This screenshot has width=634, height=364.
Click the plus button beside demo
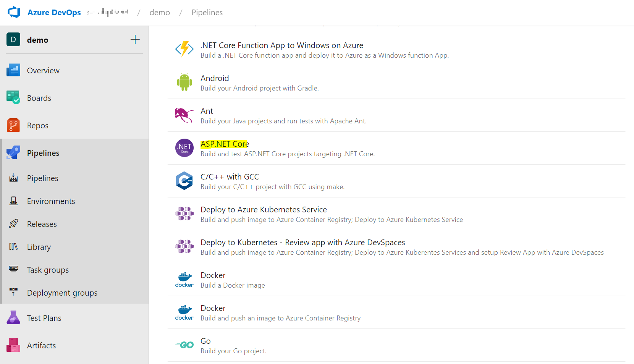pos(135,39)
